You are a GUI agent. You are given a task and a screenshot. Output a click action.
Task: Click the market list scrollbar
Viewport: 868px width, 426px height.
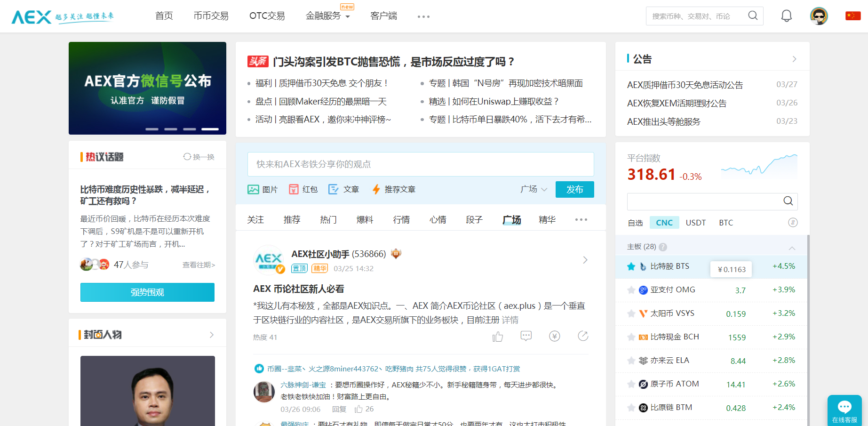[808, 330]
